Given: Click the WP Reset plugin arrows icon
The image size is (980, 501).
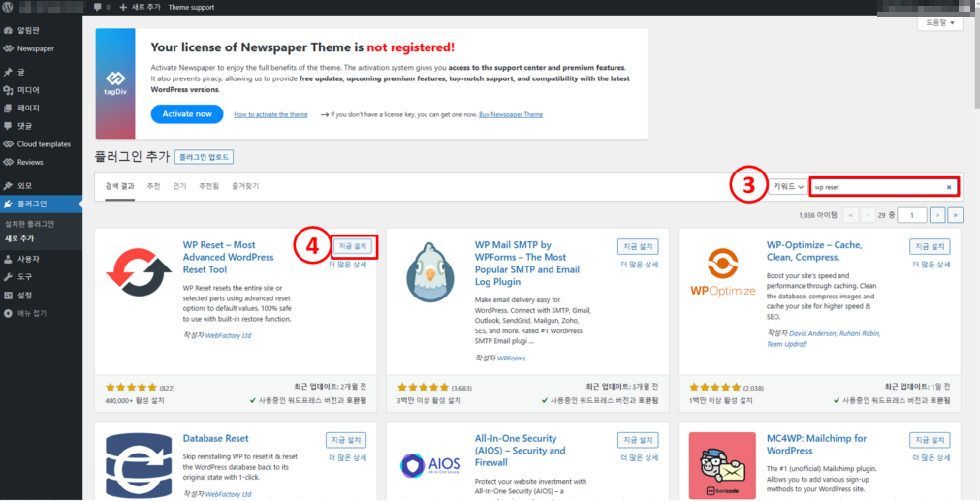Looking at the screenshot, I should point(138,270).
